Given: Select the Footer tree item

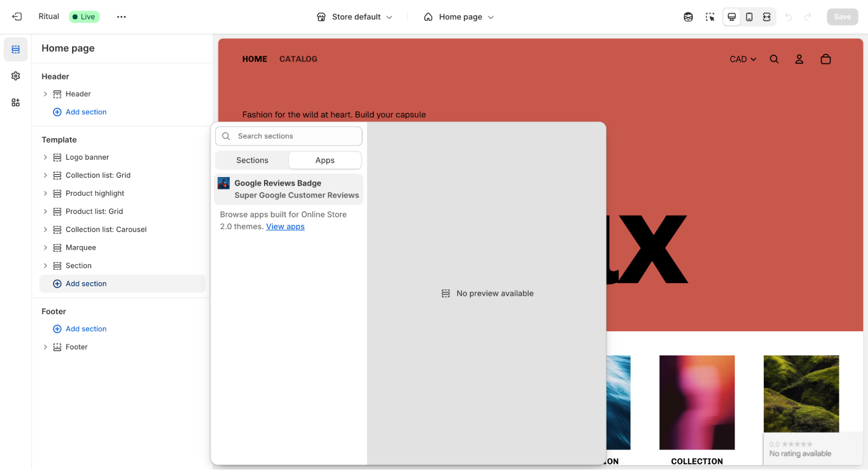Looking at the screenshot, I should pos(76,347).
